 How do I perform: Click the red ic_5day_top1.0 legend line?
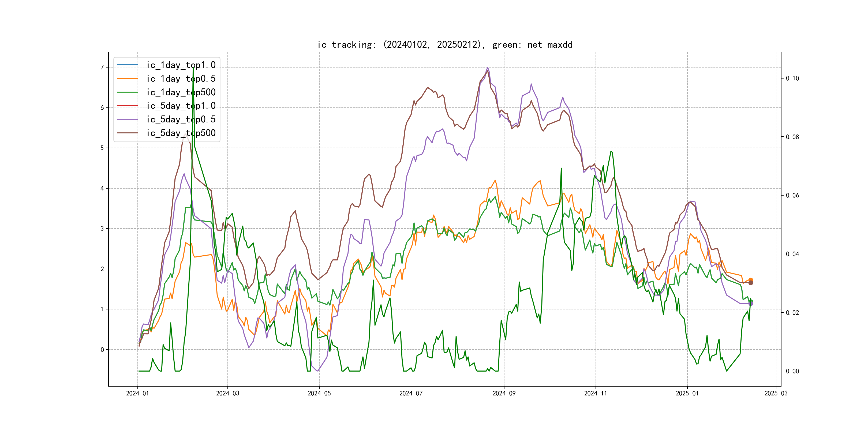[127, 106]
